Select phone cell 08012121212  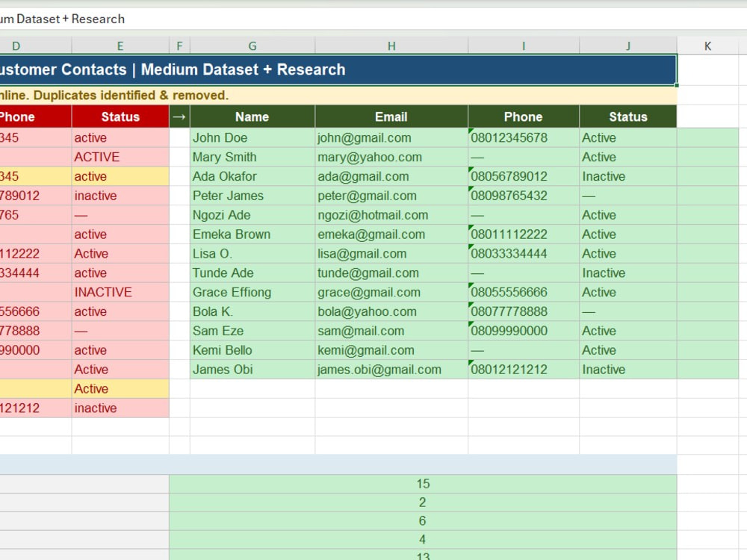click(524, 369)
